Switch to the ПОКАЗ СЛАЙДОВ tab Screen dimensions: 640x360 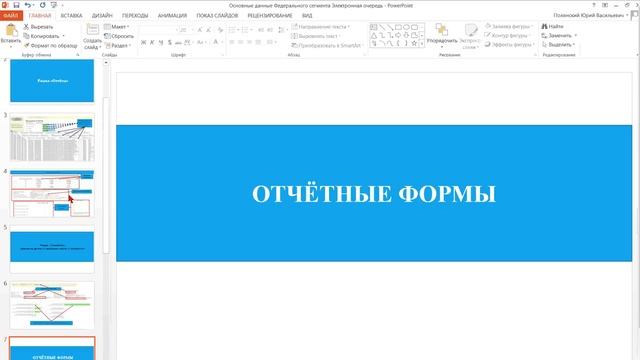point(217,16)
